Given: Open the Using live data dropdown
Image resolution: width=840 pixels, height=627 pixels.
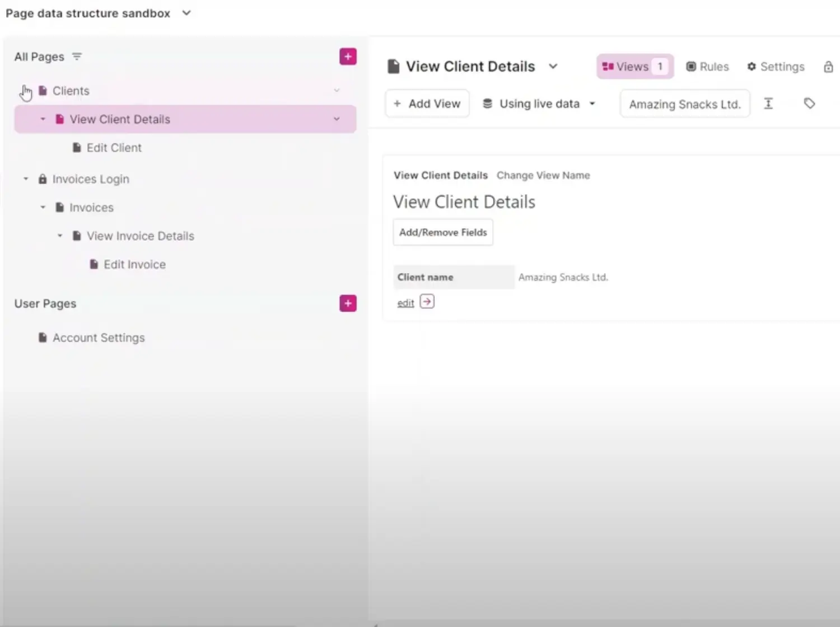Looking at the screenshot, I should tap(539, 104).
